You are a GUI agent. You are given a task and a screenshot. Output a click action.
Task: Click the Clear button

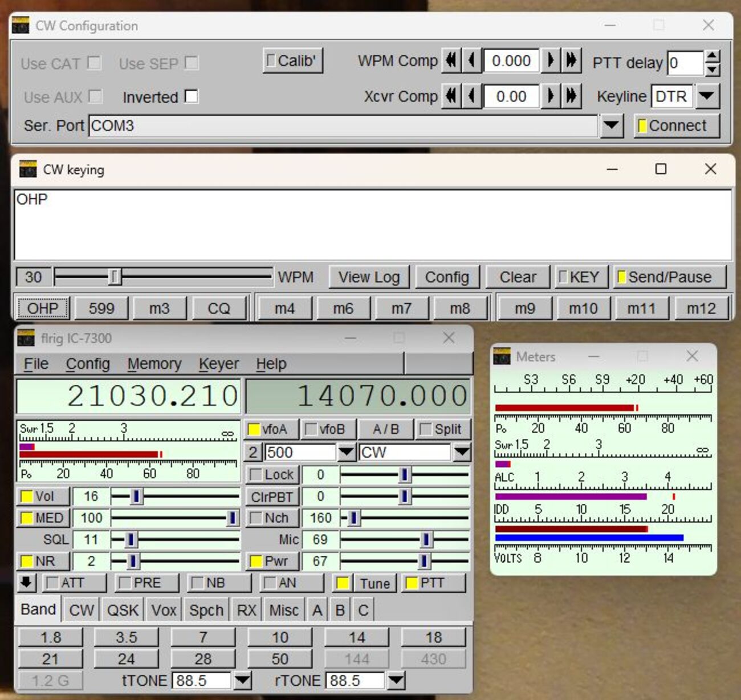click(x=518, y=277)
